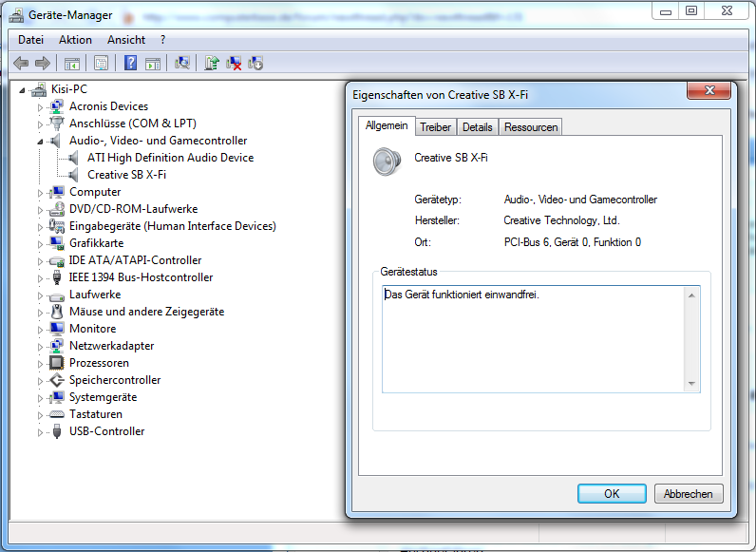The height and width of the screenshot is (552, 756).
Task: Click the Back arrow in the toolbar
Action: pos(21,64)
